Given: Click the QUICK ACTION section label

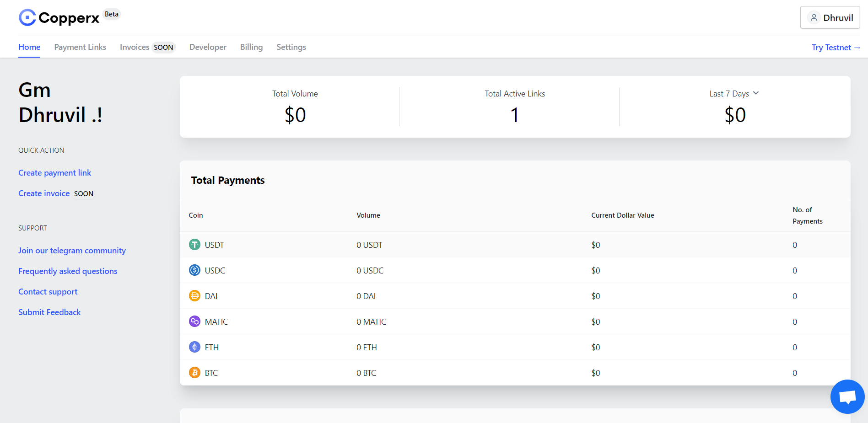Looking at the screenshot, I should [x=41, y=150].
